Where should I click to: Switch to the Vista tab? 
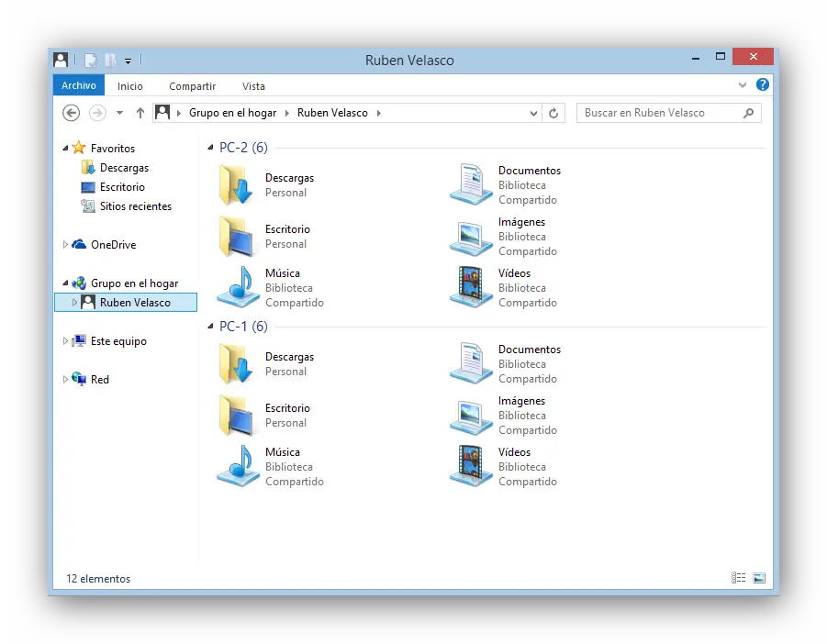click(x=253, y=86)
